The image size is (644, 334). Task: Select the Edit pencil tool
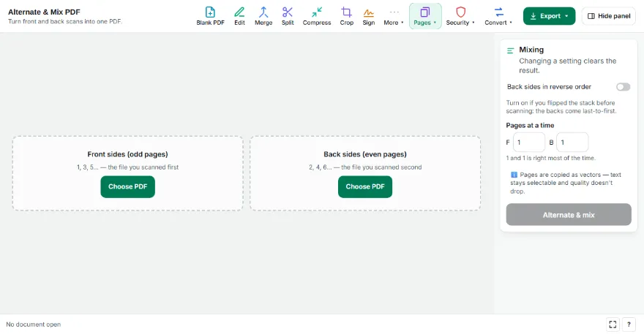click(239, 16)
